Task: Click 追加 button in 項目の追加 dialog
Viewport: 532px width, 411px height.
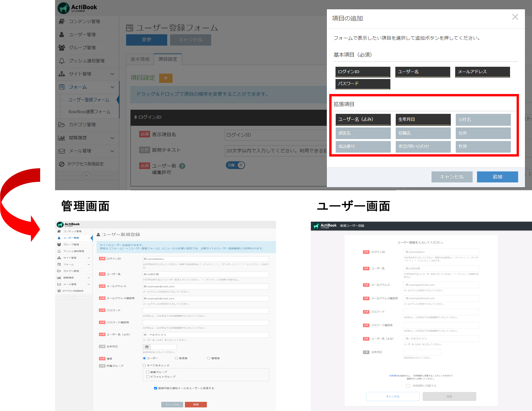Action: click(497, 177)
